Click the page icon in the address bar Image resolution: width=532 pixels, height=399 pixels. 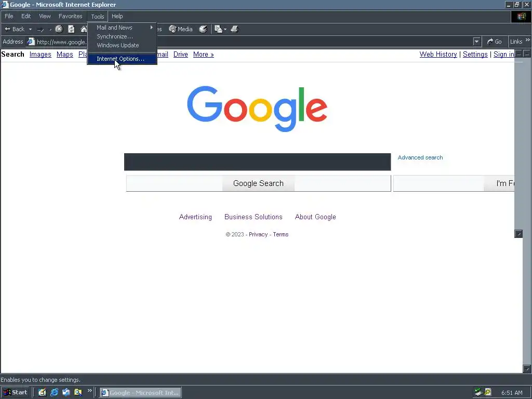pos(31,42)
